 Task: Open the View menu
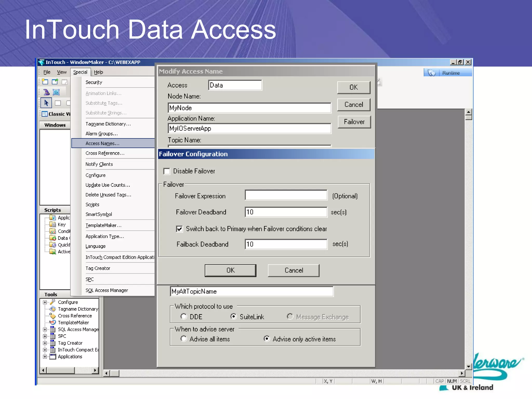[62, 72]
